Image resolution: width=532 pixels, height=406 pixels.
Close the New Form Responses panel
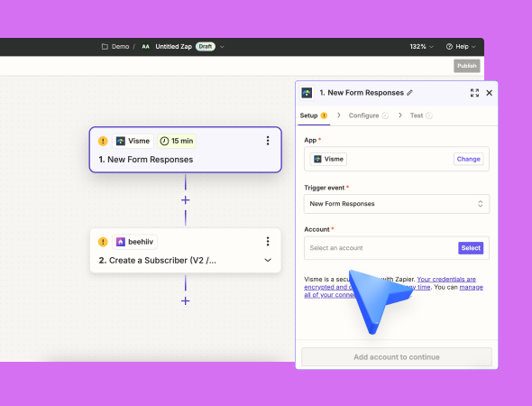(x=490, y=93)
